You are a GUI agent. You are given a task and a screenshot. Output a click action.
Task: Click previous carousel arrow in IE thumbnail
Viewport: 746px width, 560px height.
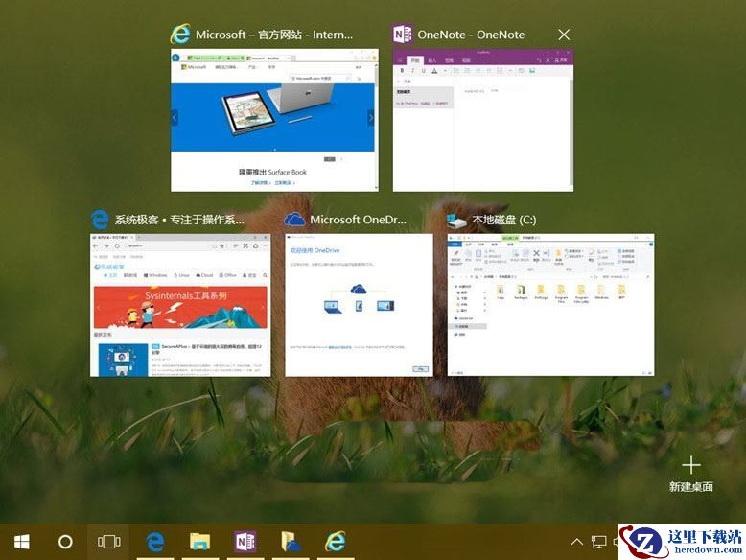(x=175, y=118)
